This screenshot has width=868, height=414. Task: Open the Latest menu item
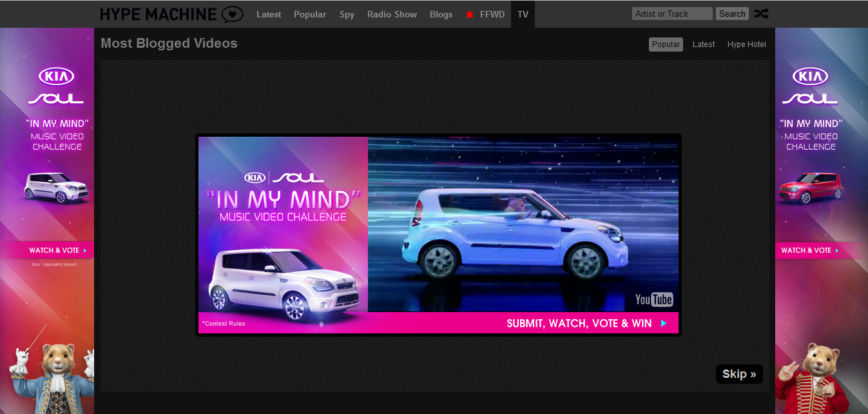pyautogui.click(x=269, y=14)
